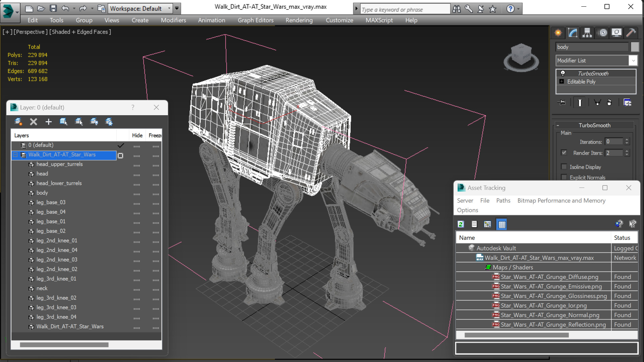Screen dimensions: 644x362
Task: Click Select Objects in Layer icon
Action: tap(63, 122)
